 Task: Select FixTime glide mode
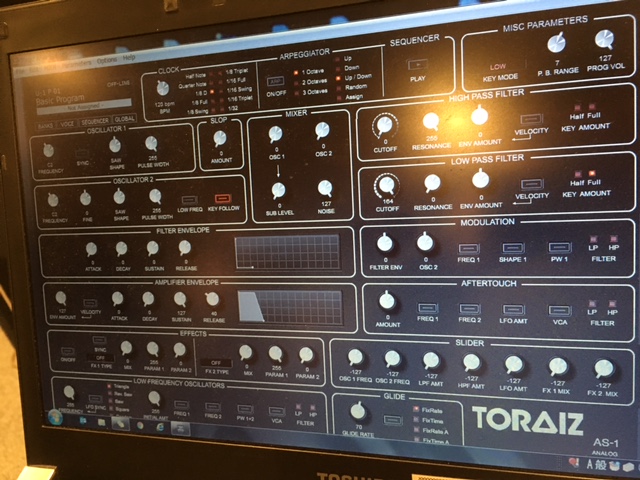tap(416, 419)
